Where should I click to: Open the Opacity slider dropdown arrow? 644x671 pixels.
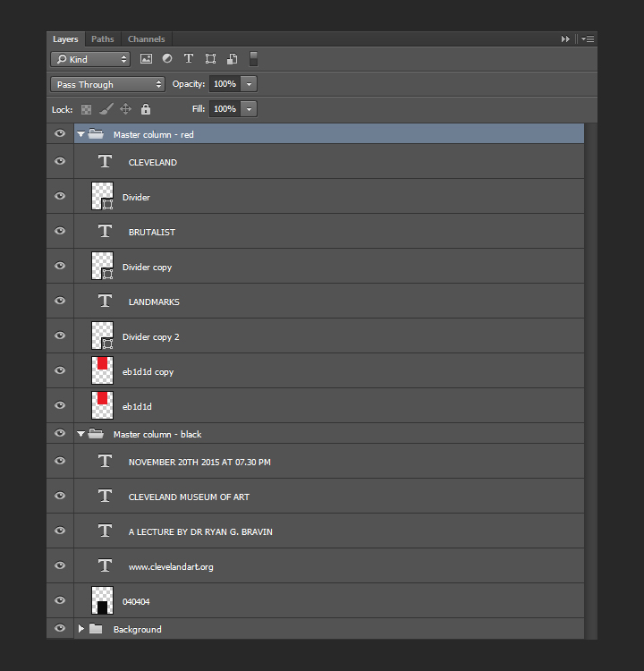tap(249, 84)
